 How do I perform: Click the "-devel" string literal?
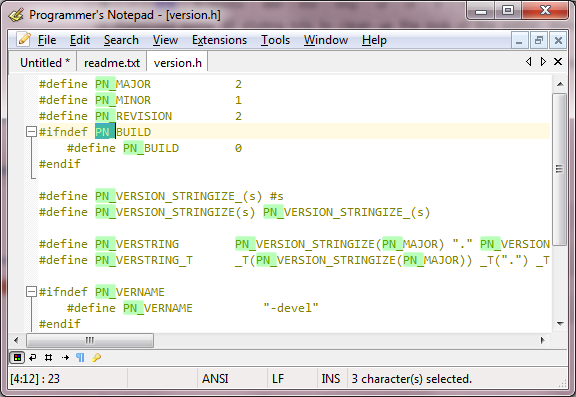tap(291, 308)
